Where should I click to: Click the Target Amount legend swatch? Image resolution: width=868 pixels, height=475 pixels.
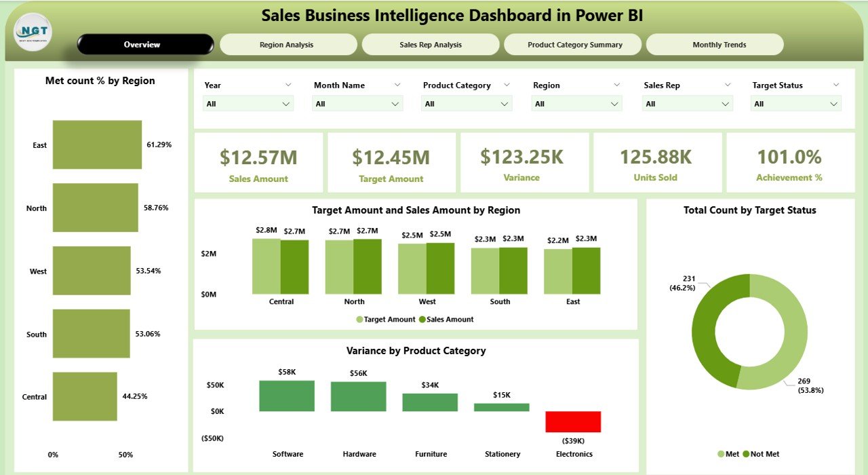coord(359,320)
